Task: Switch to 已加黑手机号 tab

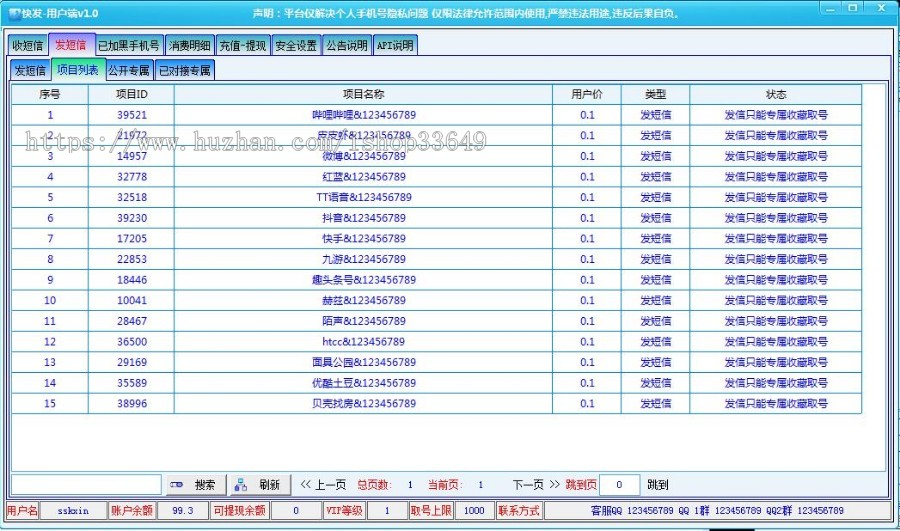Action: 129,45
